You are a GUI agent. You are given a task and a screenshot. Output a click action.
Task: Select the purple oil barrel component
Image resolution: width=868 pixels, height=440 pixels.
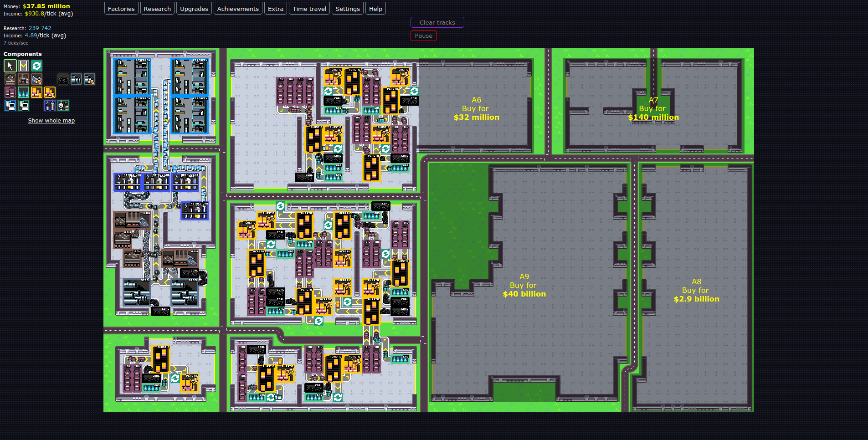coord(10,92)
